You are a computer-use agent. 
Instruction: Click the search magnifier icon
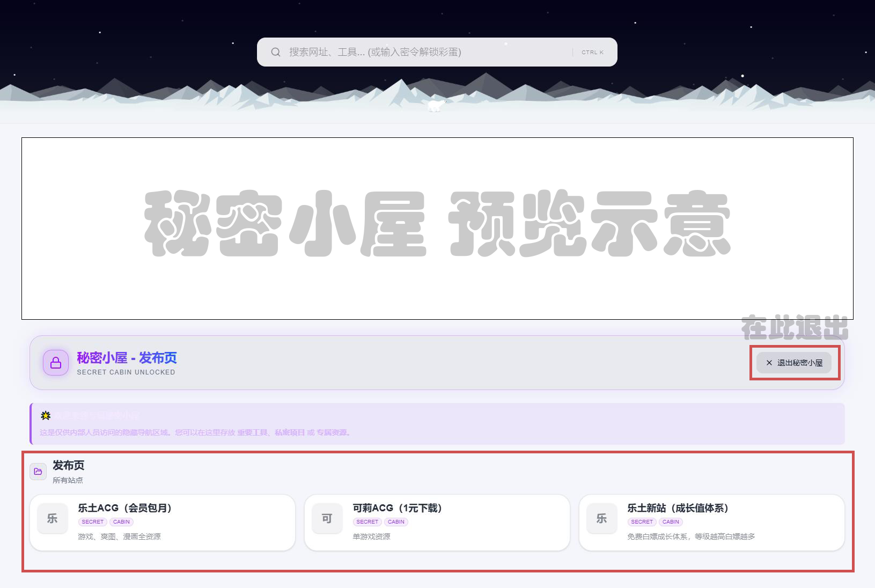276,52
